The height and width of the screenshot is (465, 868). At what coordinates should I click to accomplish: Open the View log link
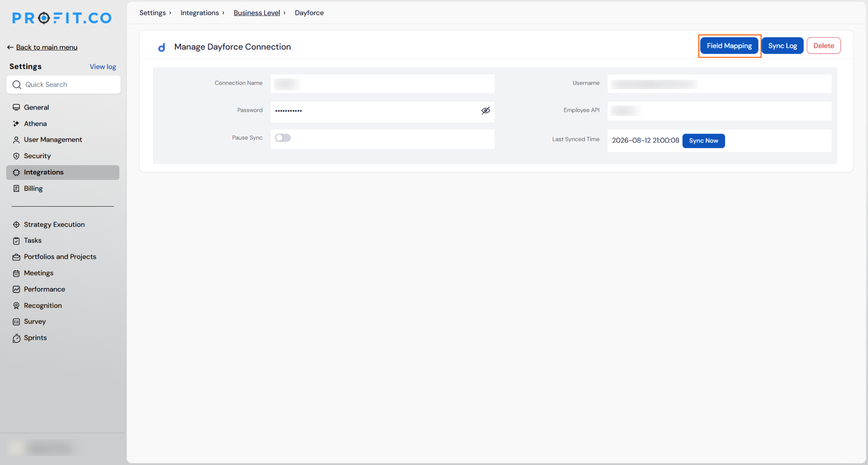(103, 67)
